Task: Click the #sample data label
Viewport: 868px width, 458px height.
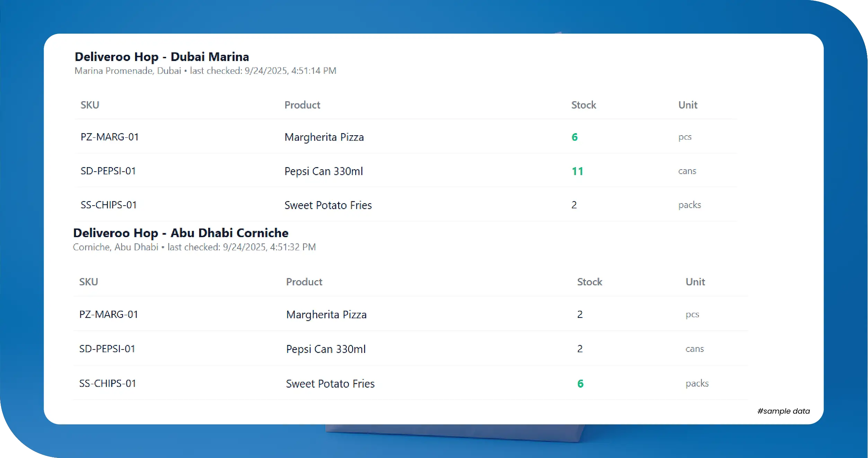Action: tap(783, 411)
